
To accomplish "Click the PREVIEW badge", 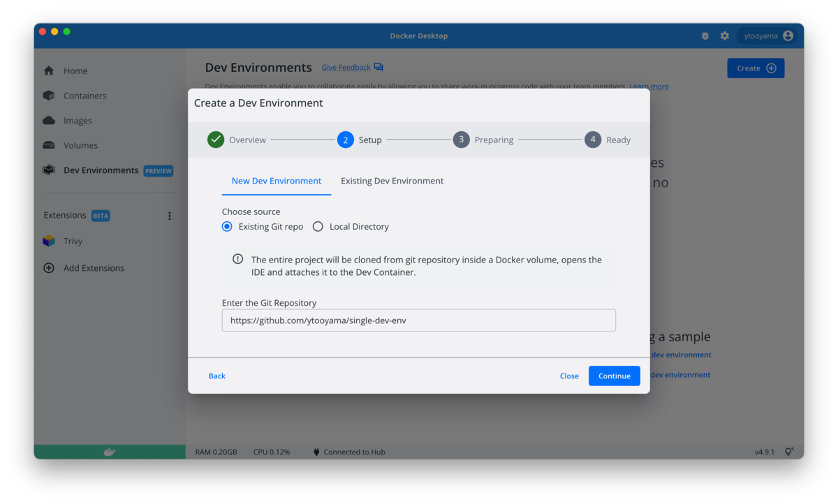I will (x=159, y=170).
